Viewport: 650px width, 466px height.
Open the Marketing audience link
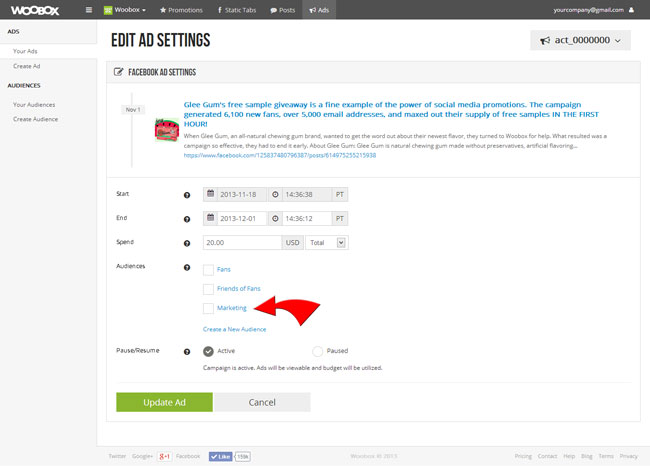pyautogui.click(x=231, y=308)
